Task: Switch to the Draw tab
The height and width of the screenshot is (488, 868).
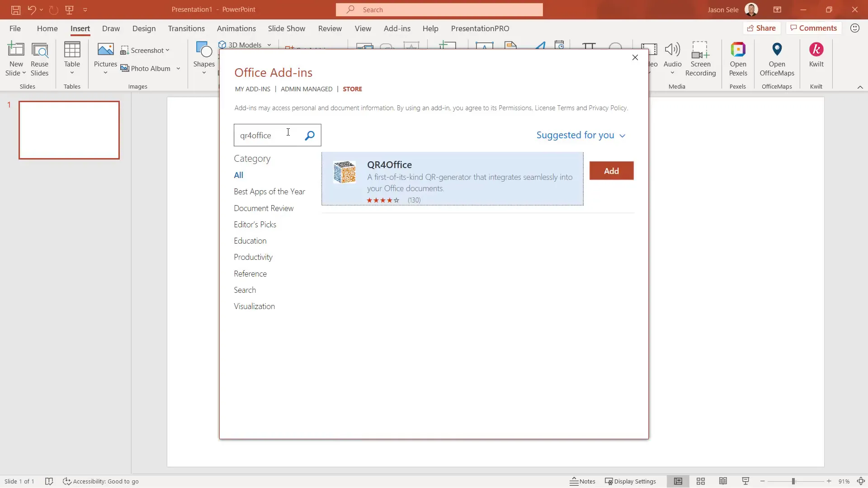Action: tap(111, 28)
